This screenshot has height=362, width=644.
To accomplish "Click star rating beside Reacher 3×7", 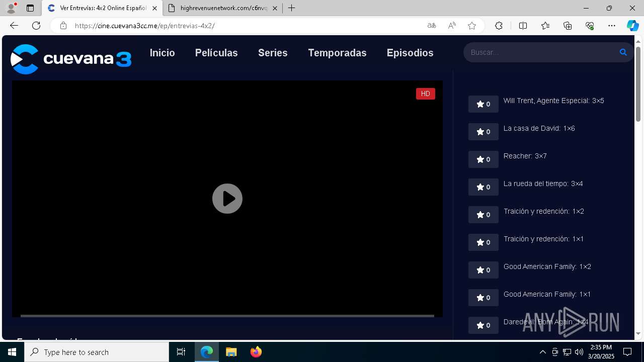I will pyautogui.click(x=484, y=159).
